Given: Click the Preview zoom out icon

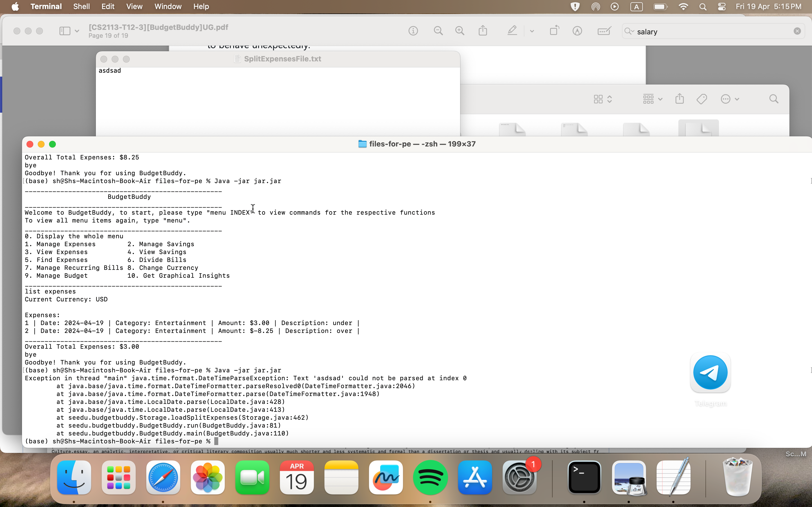Looking at the screenshot, I should pos(438,31).
